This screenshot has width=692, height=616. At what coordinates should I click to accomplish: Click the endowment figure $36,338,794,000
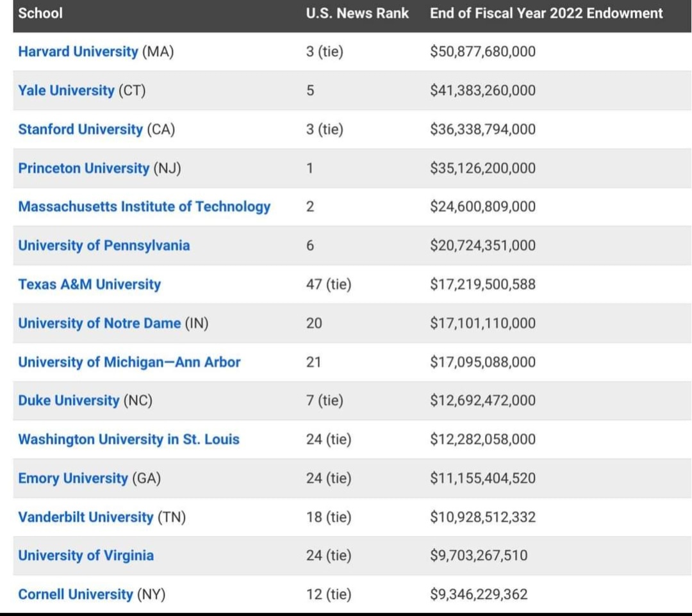tap(483, 129)
